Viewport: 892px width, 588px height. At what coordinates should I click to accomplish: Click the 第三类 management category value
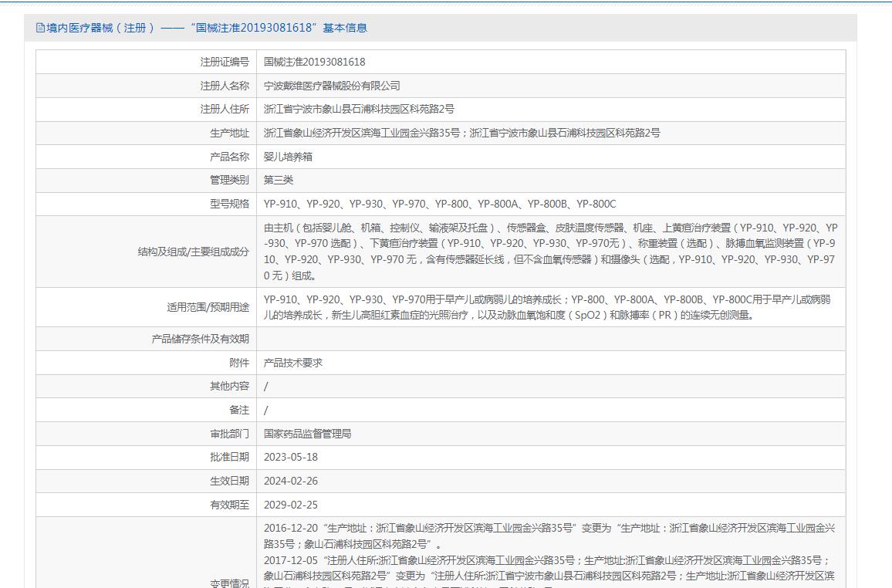279,180
